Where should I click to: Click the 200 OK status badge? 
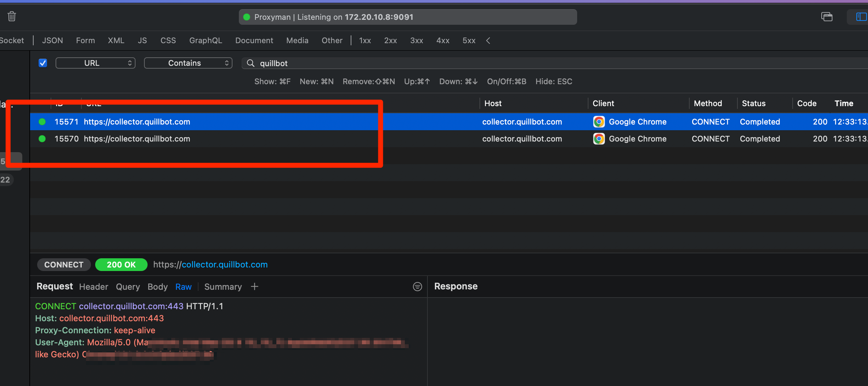tap(121, 265)
